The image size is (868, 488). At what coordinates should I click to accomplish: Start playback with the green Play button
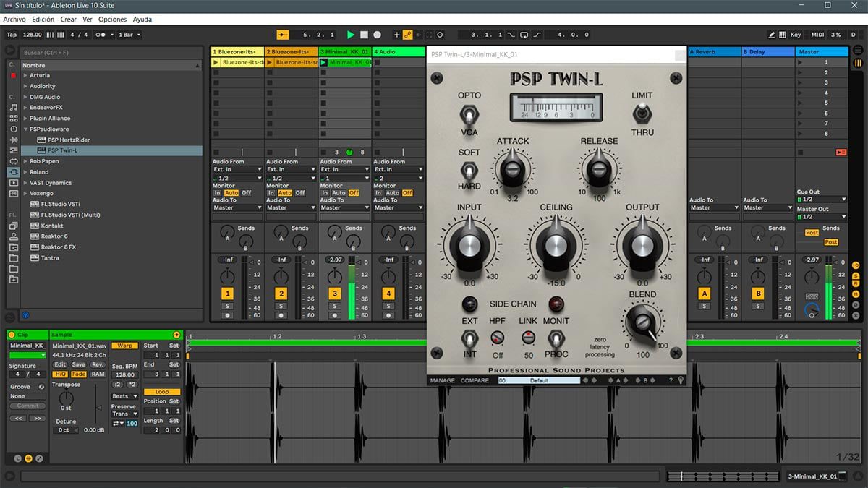coord(351,35)
